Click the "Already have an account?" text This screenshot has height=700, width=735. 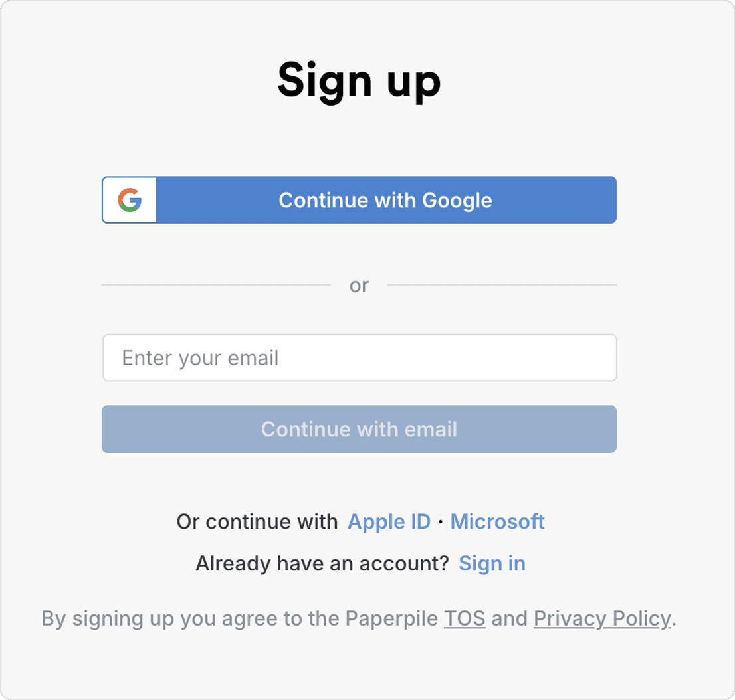[322, 564]
